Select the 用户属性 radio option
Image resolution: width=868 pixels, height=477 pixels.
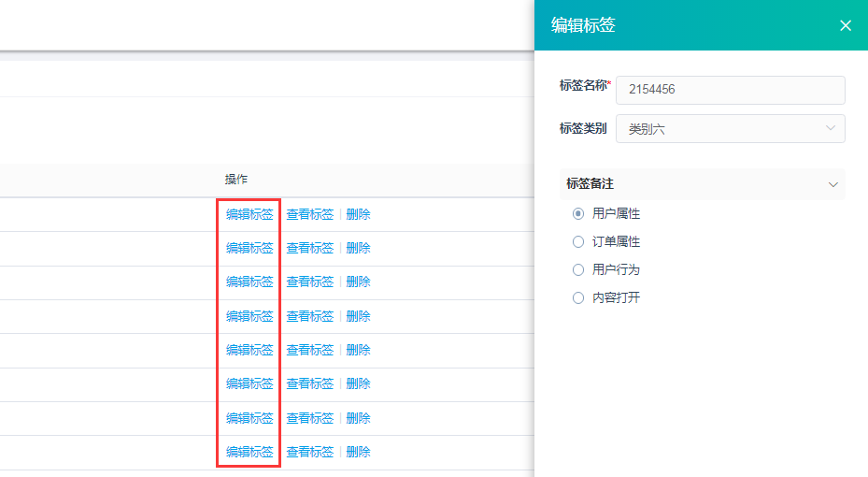coord(578,214)
